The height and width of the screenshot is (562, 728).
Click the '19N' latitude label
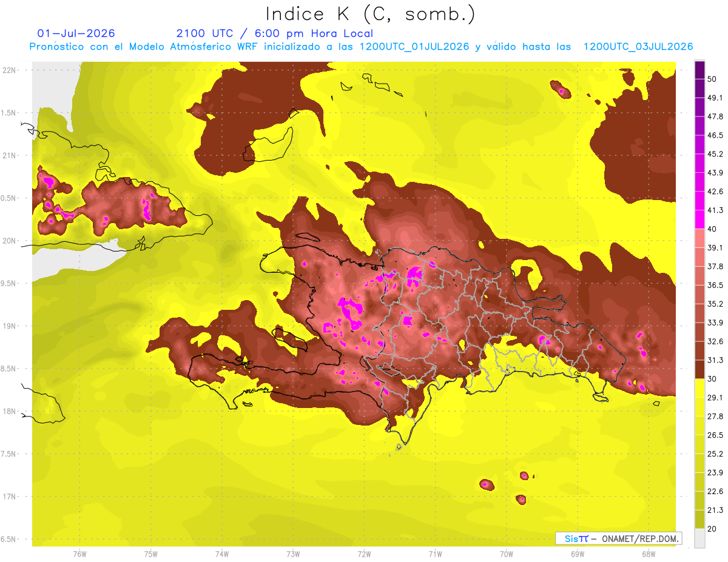pyautogui.click(x=10, y=326)
